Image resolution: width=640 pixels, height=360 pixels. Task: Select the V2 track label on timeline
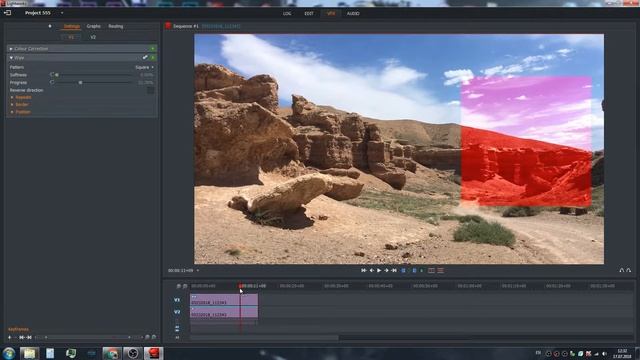[177, 312]
